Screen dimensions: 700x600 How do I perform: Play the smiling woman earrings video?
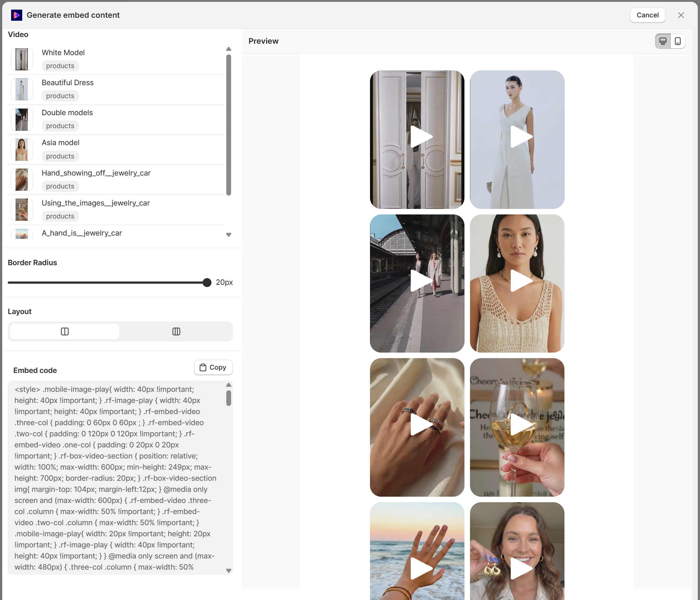pos(521,569)
